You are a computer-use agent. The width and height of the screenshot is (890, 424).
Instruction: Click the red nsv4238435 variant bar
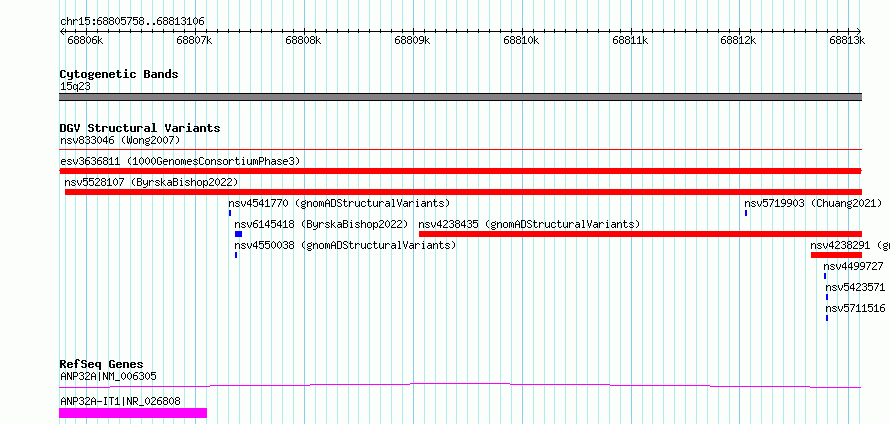pos(640,234)
